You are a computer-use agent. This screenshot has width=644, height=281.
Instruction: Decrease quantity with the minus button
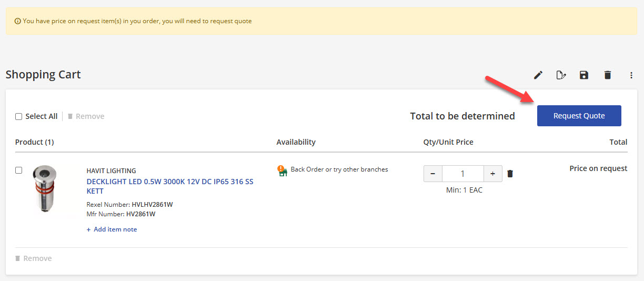(x=433, y=174)
